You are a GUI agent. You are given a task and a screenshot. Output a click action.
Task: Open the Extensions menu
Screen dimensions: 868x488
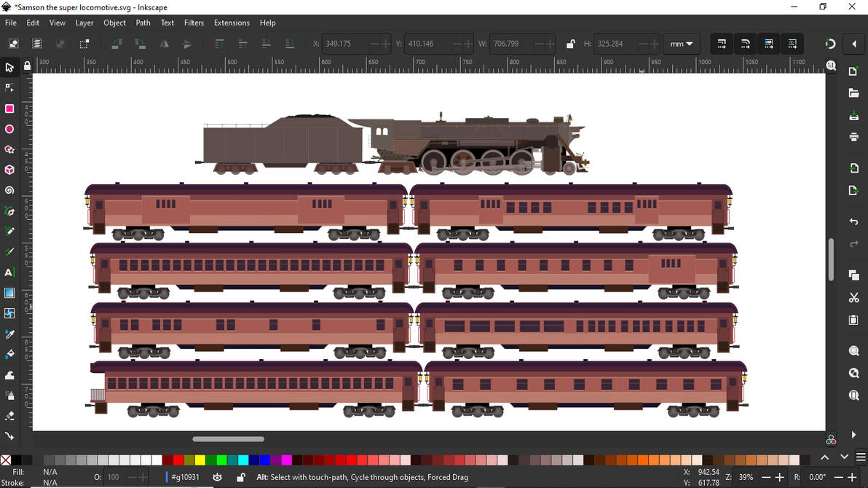(x=232, y=23)
